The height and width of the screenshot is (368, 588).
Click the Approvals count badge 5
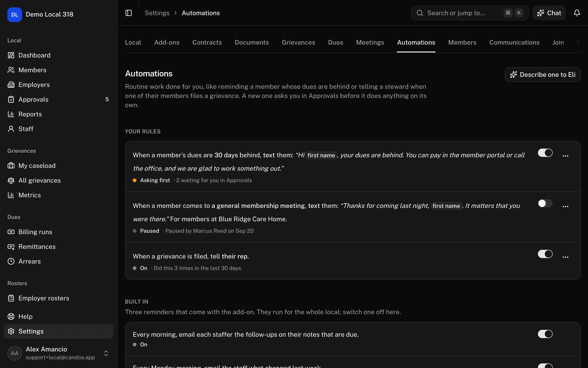pos(107,99)
